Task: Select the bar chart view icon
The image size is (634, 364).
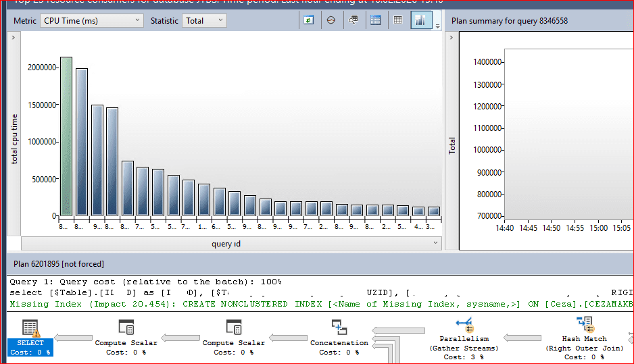Action: 420,20
